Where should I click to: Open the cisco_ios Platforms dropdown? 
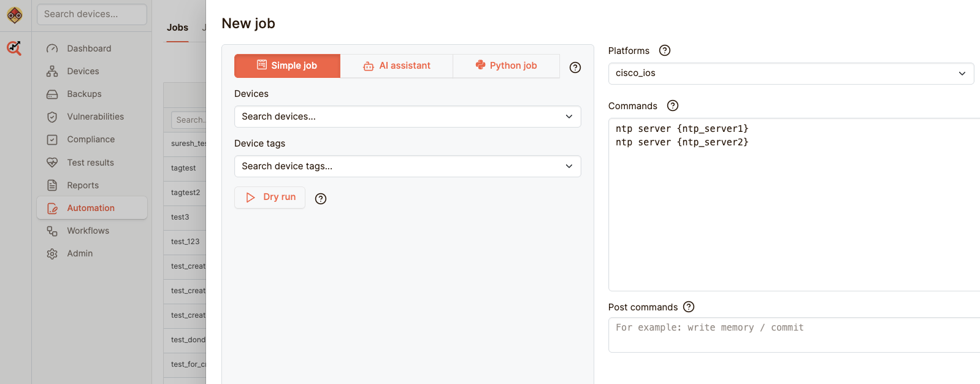tap(791, 74)
